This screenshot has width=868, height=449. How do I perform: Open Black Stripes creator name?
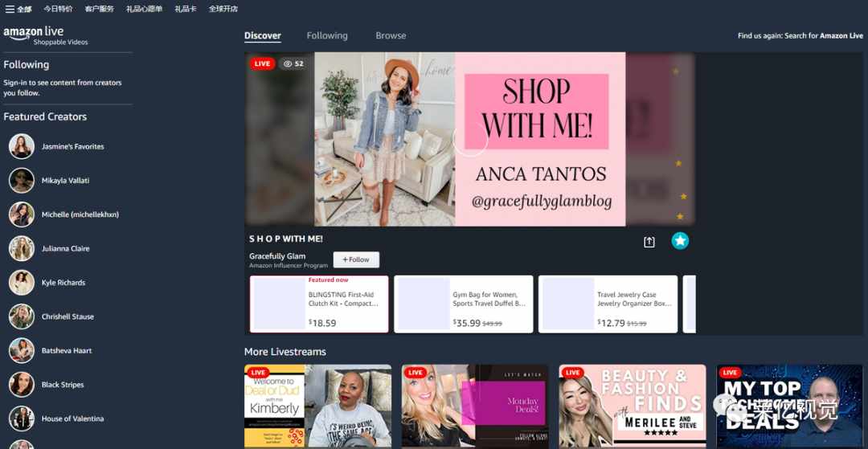pyautogui.click(x=63, y=385)
